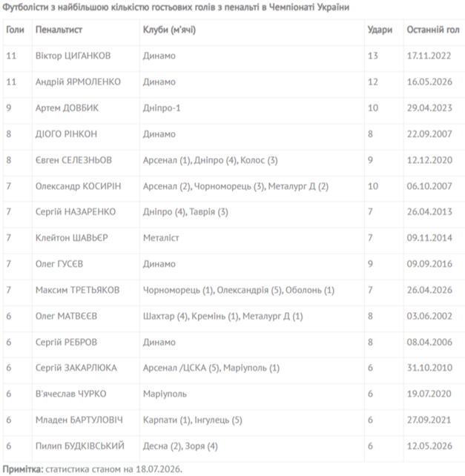Select the 'Пенальтист' column header
Image resolution: width=465 pixels, height=476 pixels.
coord(59,30)
